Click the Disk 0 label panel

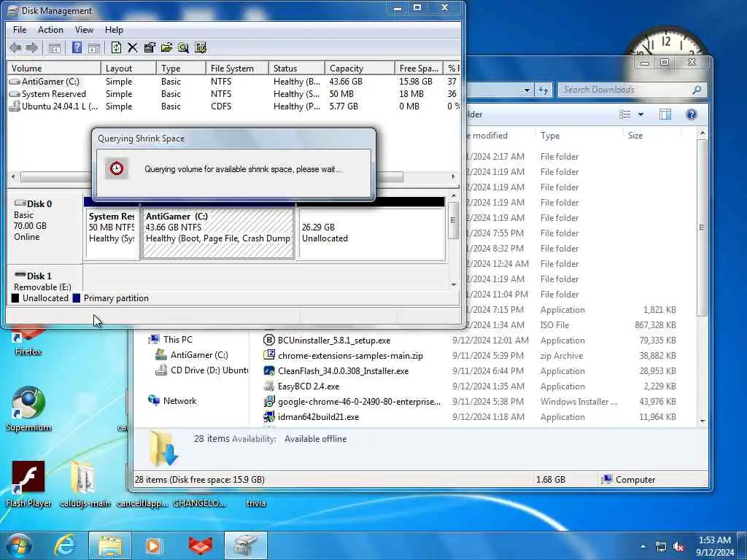(44, 227)
